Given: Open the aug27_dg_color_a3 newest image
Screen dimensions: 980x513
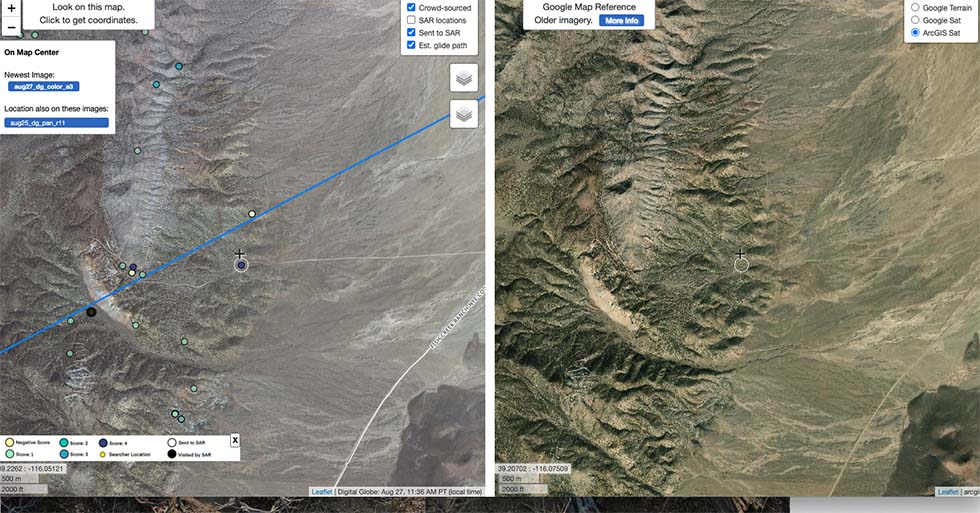Looking at the screenshot, I should pyautogui.click(x=43, y=87).
